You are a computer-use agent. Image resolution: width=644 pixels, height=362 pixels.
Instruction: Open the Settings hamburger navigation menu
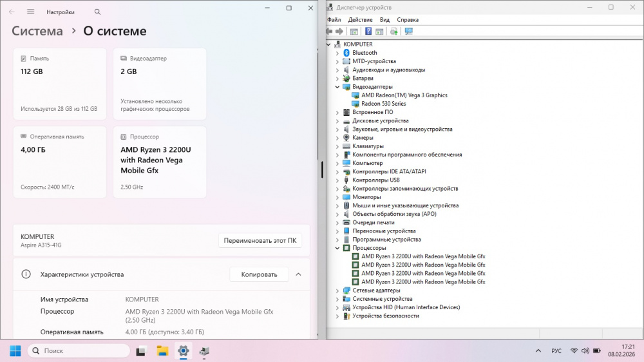click(30, 12)
